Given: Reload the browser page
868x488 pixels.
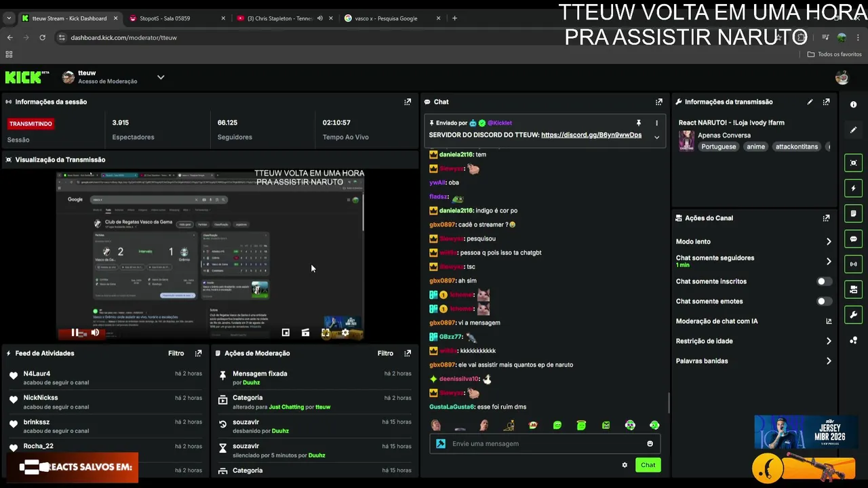Looking at the screenshot, I should [42, 37].
